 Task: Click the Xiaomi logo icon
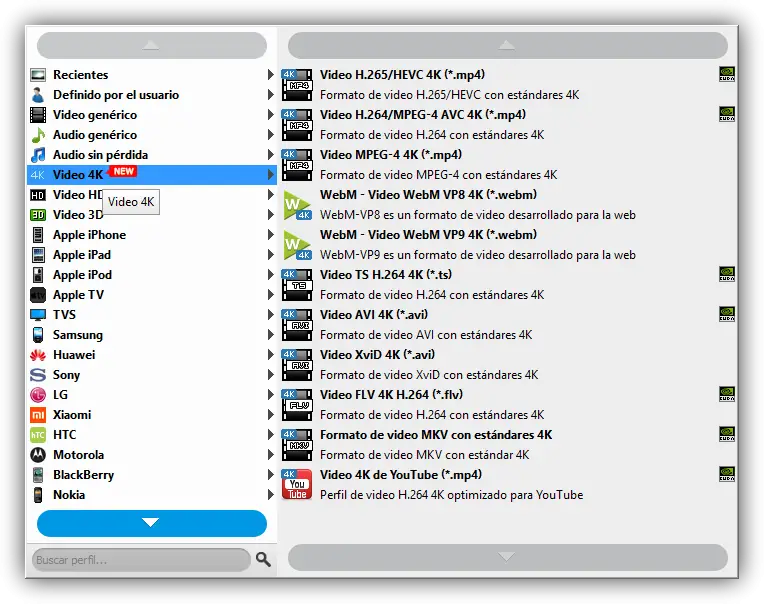pyautogui.click(x=38, y=415)
